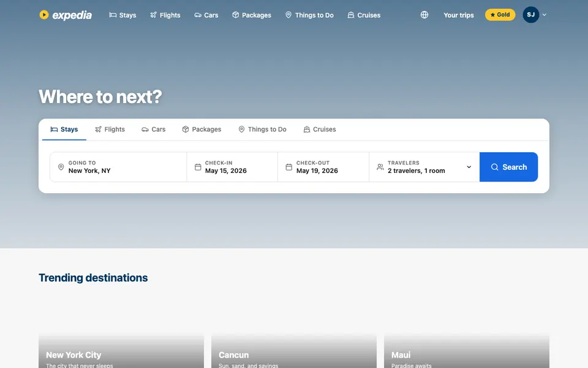The image size is (588, 368).
Task: Click the Check-in calendar icon
Action: click(198, 167)
